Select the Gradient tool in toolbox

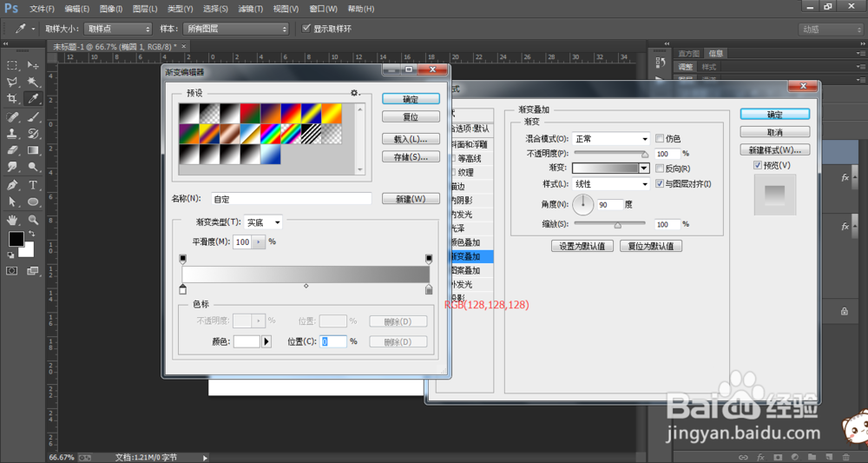33,150
